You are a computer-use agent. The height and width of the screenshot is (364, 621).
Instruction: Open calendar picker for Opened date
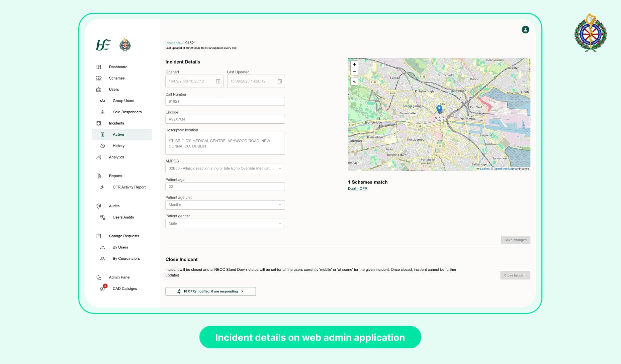218,81
